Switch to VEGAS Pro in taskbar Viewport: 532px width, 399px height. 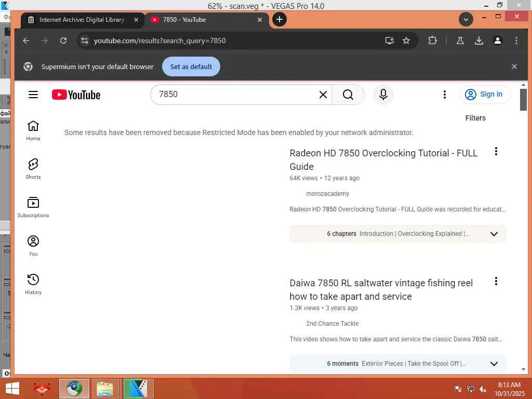(x=138, y=389)
